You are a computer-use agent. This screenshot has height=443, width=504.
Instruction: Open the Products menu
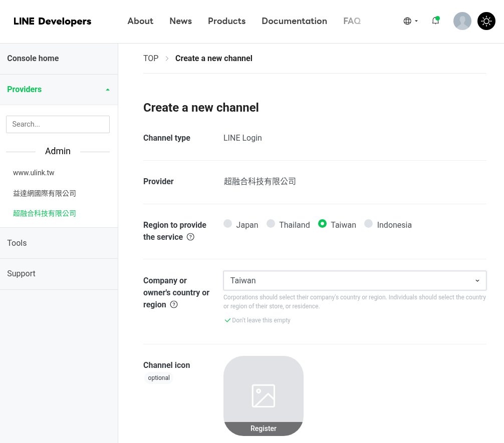pyautogui.click(x=226, y=21)
